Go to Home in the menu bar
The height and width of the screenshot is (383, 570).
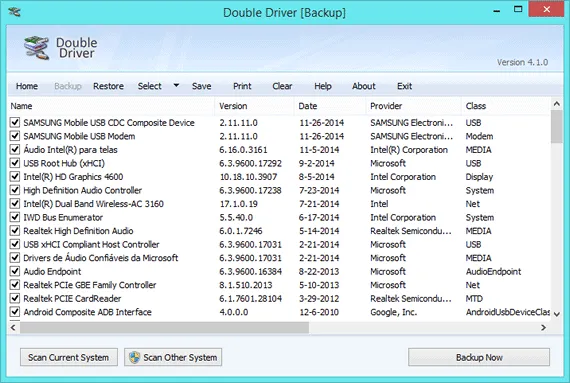(x=27, y=86)
